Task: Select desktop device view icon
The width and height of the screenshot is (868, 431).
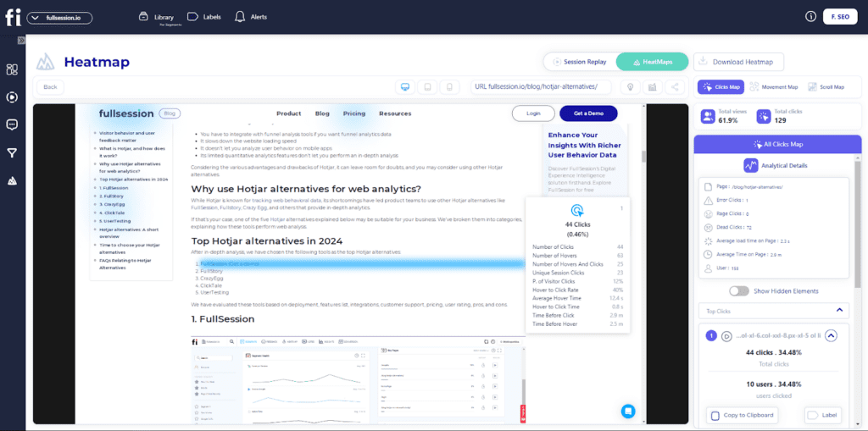Action: [405, 86]
